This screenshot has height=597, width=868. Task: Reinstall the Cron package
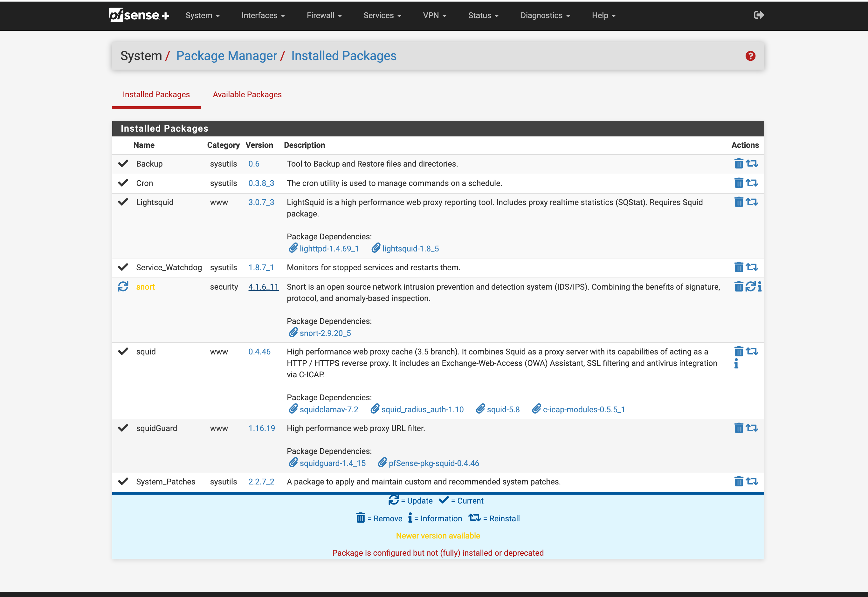[x=752, y=183]
